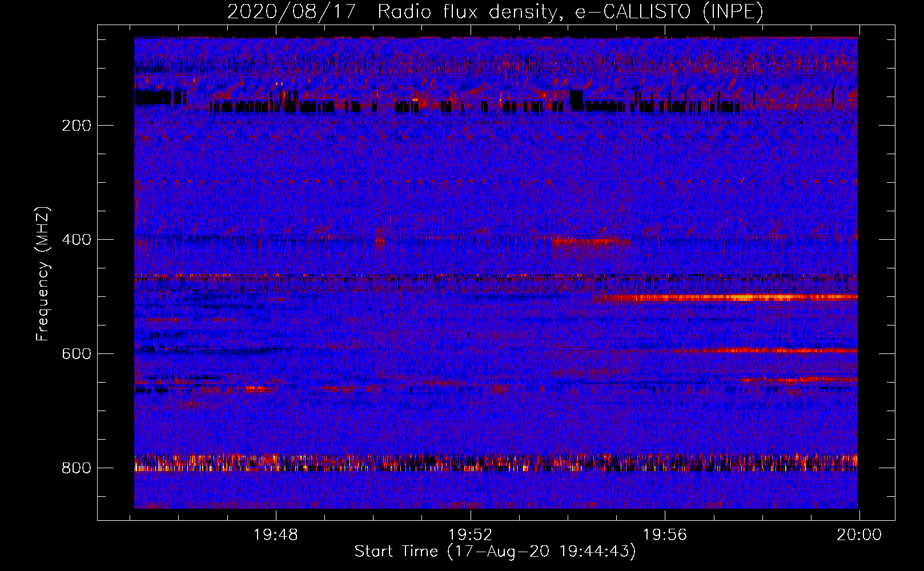The width and height of the screenshot is (924, 571).
Task: Select the Frequency (MHZ) axis label
Action: click(x=43, y=274)
